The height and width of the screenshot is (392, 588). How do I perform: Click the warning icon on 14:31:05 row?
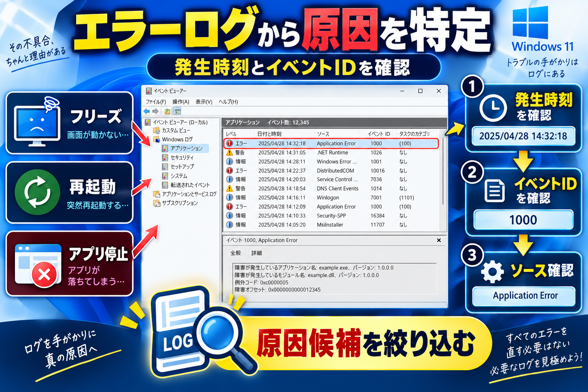pyautogui.click(x=230, y=152)
